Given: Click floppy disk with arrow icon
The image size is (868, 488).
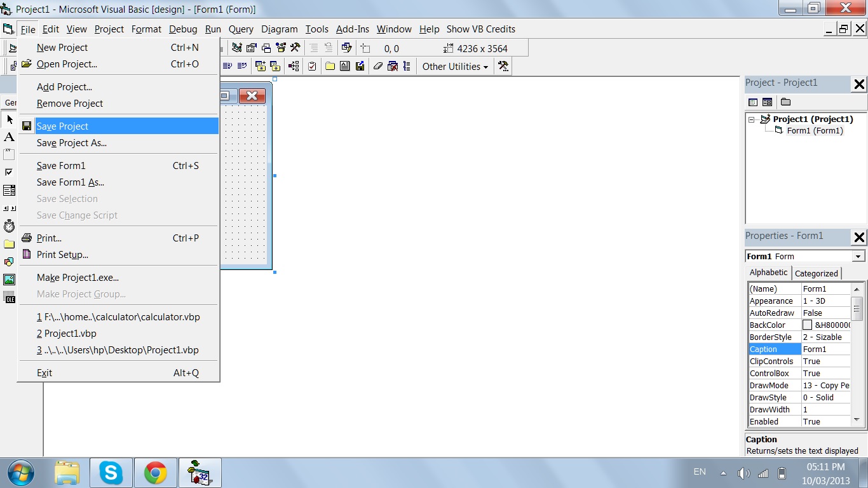Looking at the screenshot, I should tap(360, 66).
